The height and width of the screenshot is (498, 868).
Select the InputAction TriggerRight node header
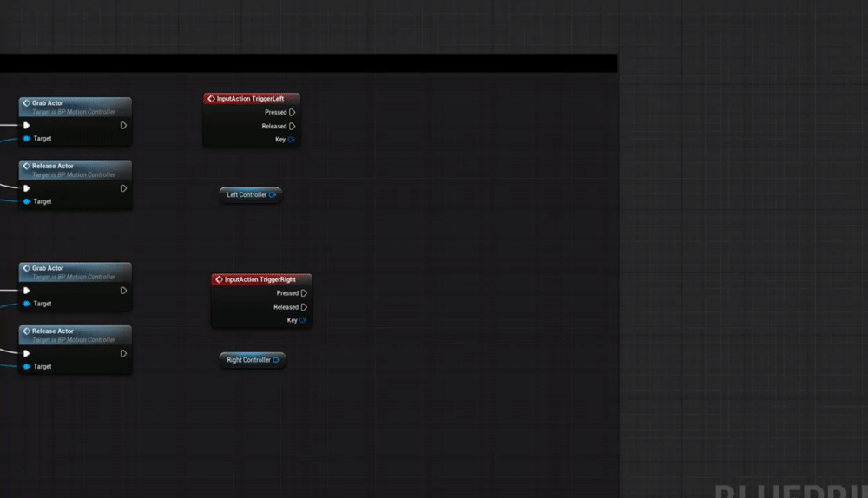click(x=262, y=279)
